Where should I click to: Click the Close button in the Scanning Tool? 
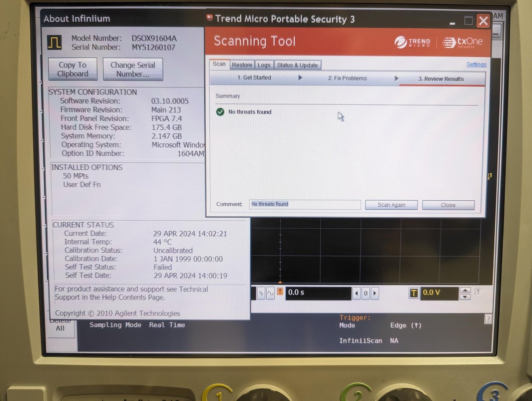(448, 205)
